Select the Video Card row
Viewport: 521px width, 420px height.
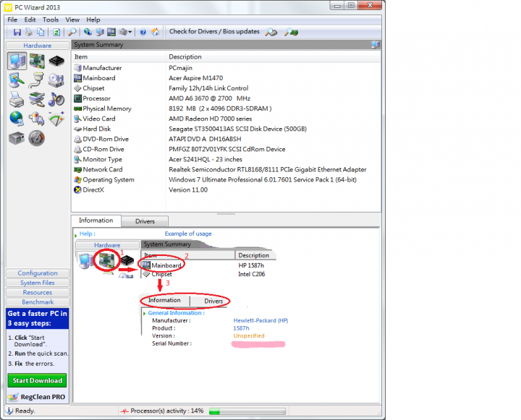226,119
